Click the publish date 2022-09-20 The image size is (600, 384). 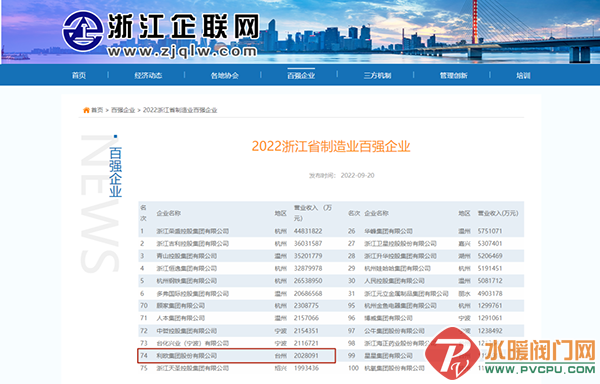tap(357, 176)
